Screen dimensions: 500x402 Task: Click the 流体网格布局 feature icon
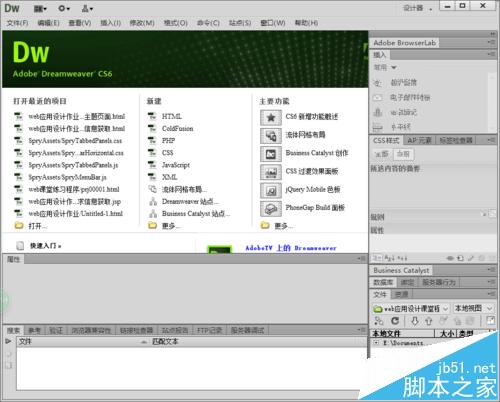[x=271, y=136]
